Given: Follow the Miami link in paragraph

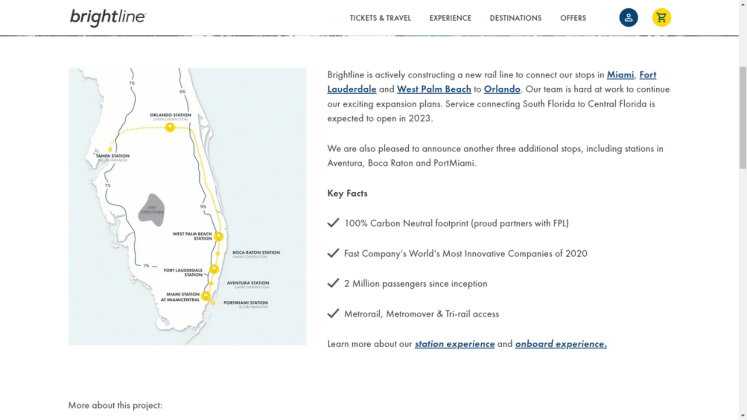Looking at the screenshot, I should coord(620,75).
